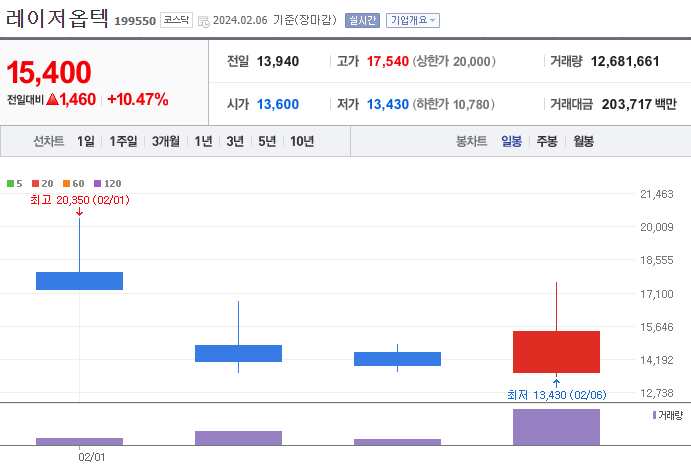Click the trading volume 12,681,661
The width and height of the screenshot is (691, 476).
(625, 61)
